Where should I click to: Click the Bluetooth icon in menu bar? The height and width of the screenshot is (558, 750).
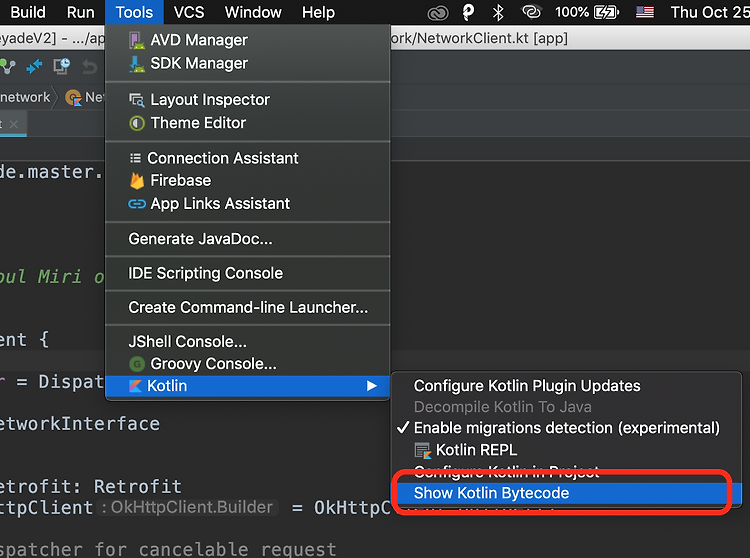click(498, 12)
